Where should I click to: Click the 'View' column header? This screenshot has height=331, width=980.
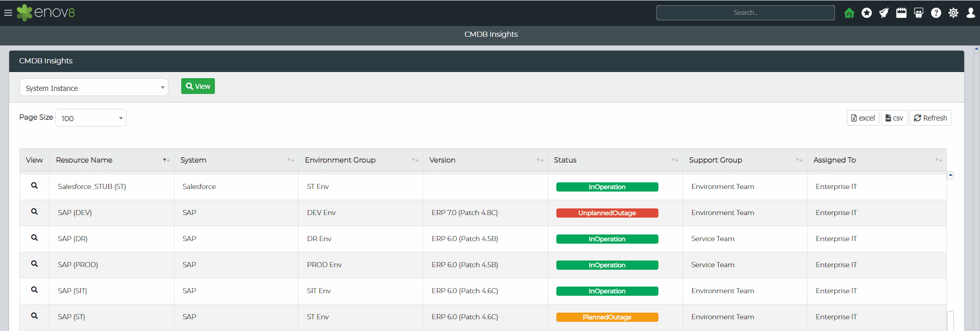click(x=34, y=160)
